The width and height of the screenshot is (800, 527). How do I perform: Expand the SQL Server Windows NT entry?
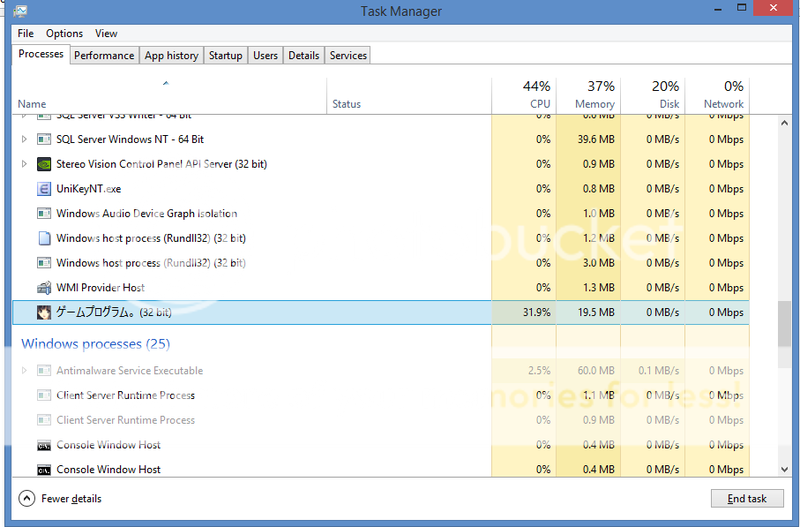25,140
